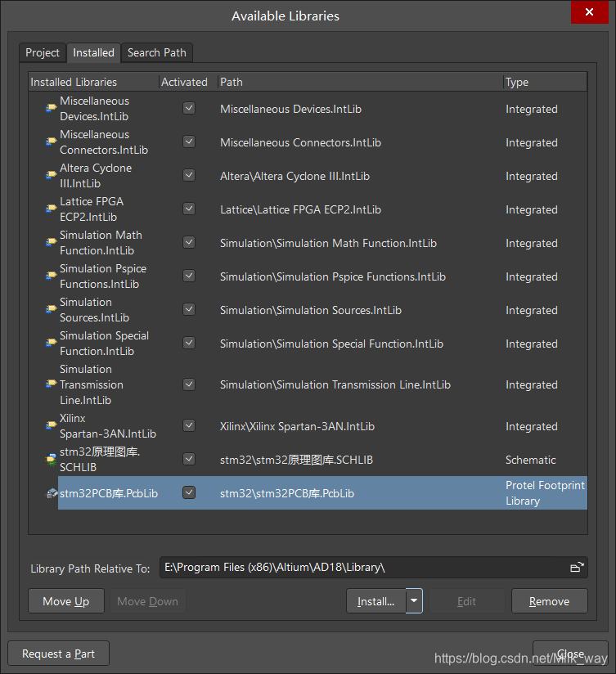Viewport: 616px width, 674px height.
Task: Toggle Activated for Simulation Transmission Line.IntLib
Action: tap(189, 384)
